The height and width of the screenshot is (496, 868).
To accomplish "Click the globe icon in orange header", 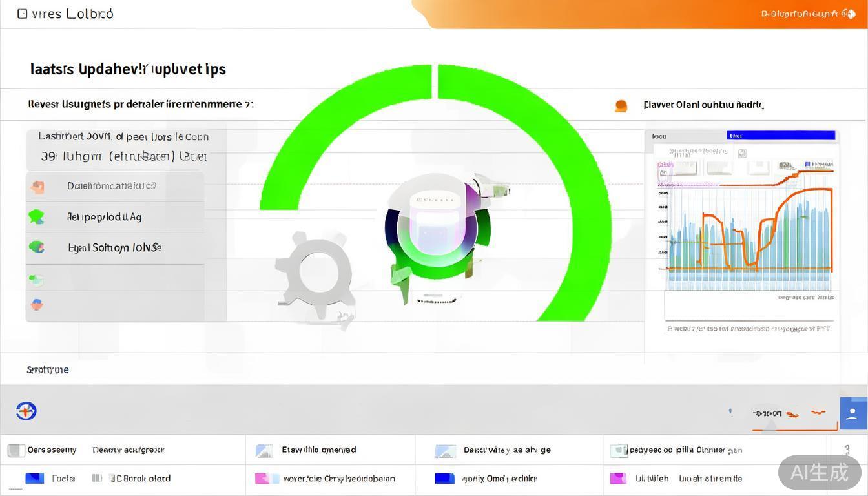I will [849, 14].
